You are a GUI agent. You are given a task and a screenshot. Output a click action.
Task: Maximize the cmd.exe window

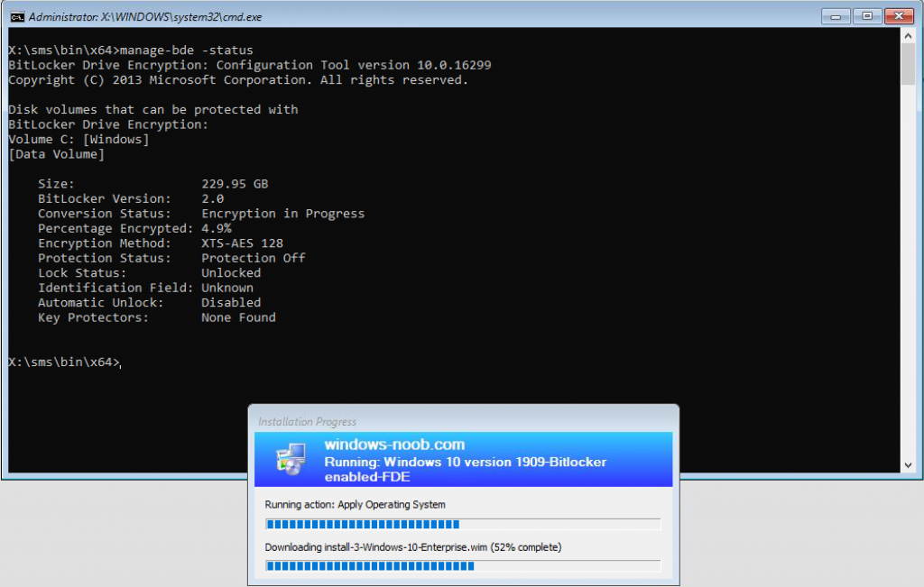point(867,15)
